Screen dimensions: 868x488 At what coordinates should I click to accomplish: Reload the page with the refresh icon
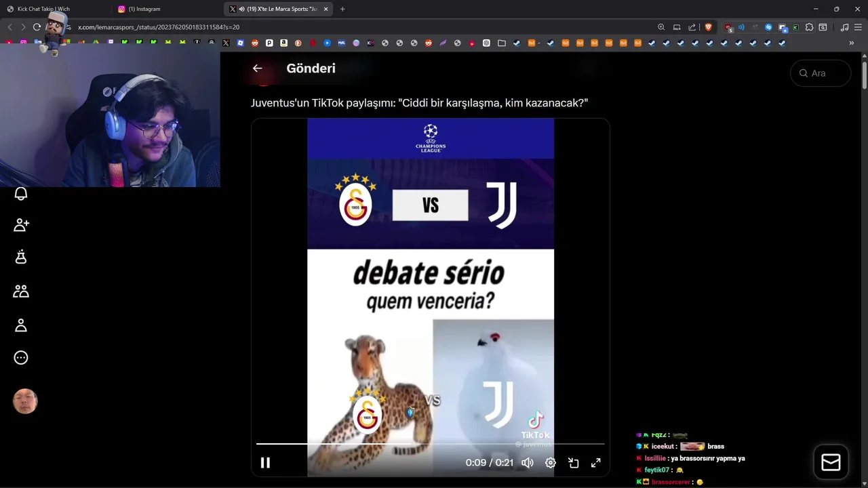(37, 27)
